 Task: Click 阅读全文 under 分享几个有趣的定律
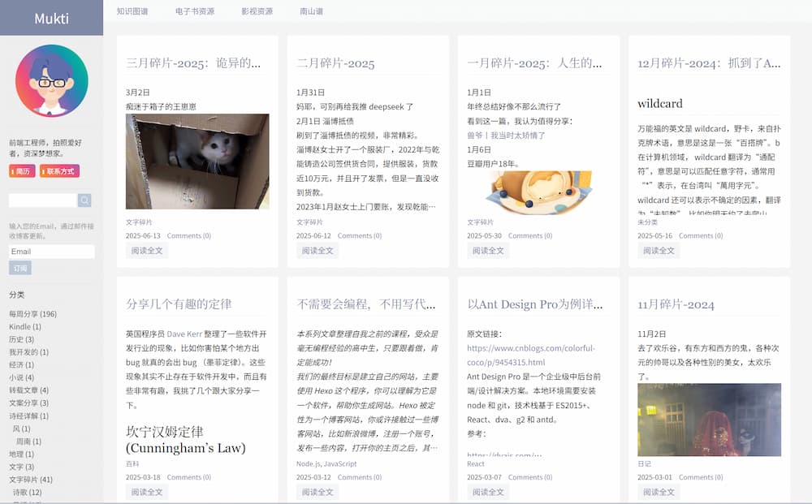(x=147, y=492)
